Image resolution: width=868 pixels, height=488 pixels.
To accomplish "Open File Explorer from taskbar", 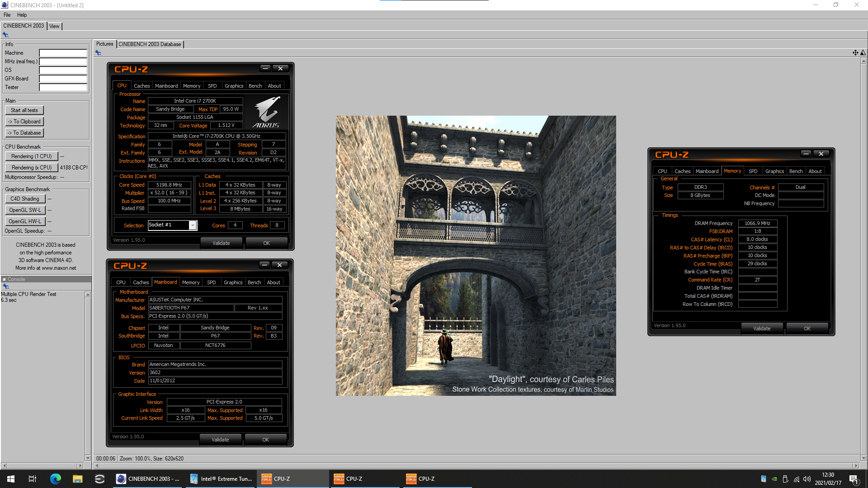I will point(77,479).
